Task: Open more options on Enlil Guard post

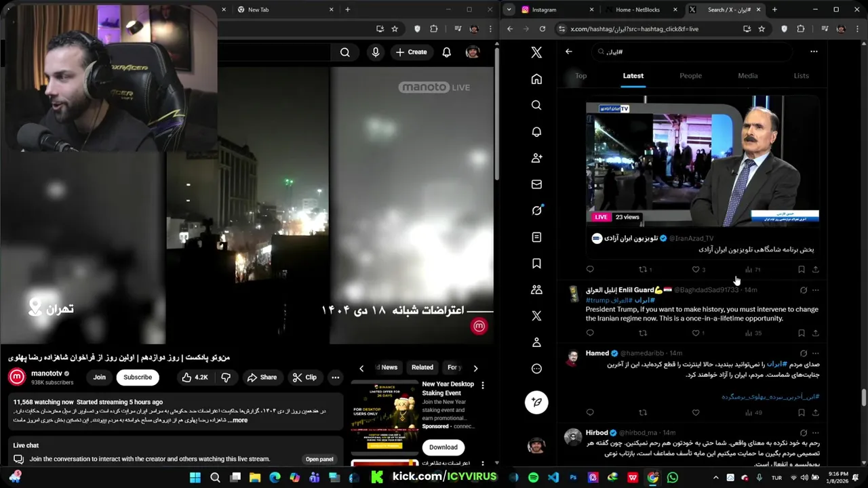Action: point(816,290)
